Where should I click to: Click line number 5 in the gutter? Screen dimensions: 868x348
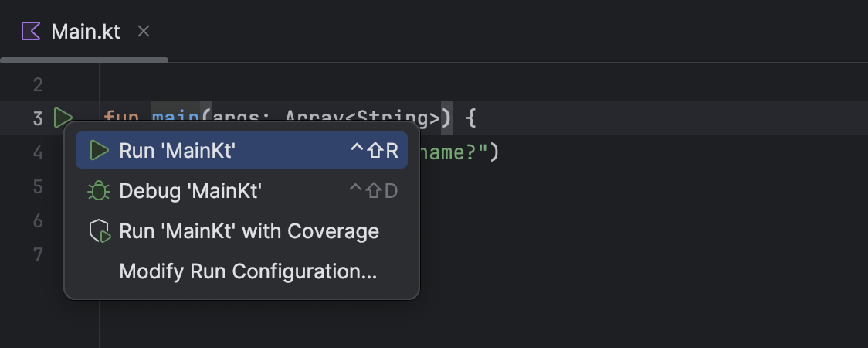coord(39,187)
